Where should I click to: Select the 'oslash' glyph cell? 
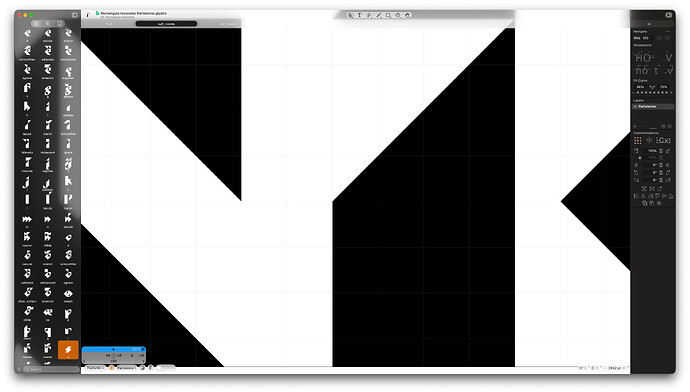coord(68,295)
